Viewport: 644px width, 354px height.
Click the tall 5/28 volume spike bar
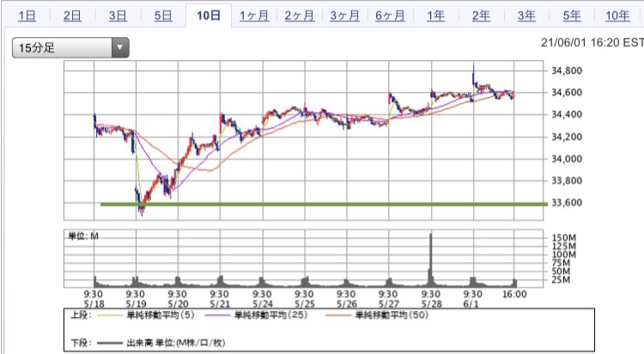(x=431, y=259)
